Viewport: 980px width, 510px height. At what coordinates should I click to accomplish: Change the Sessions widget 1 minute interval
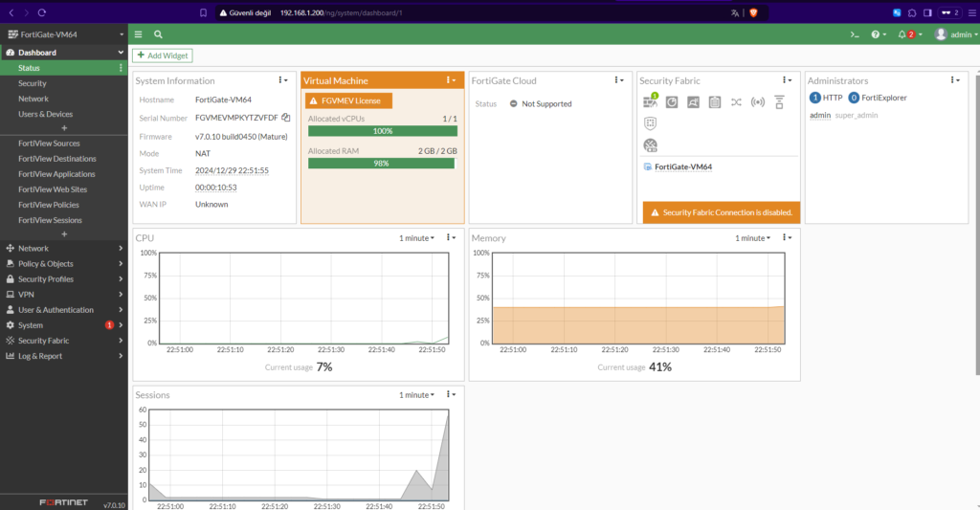click(x=417, y=395)
